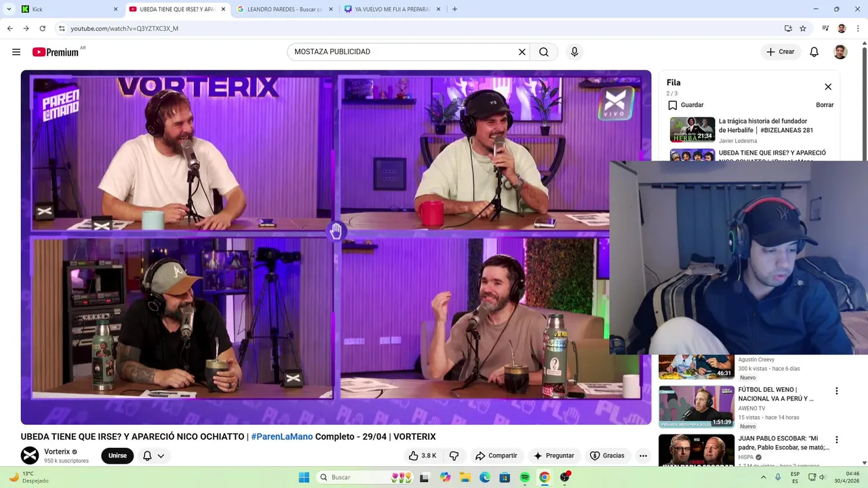Image resolution: width=868 pixels, height=488 pixels.
Task: Play Herbalife BIZELANEAS 281 queue video
Action: click(x=692, y=129)
